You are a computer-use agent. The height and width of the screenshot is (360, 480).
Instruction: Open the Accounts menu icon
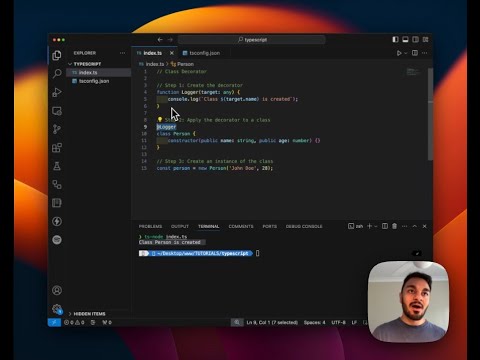tap(57, 290)
